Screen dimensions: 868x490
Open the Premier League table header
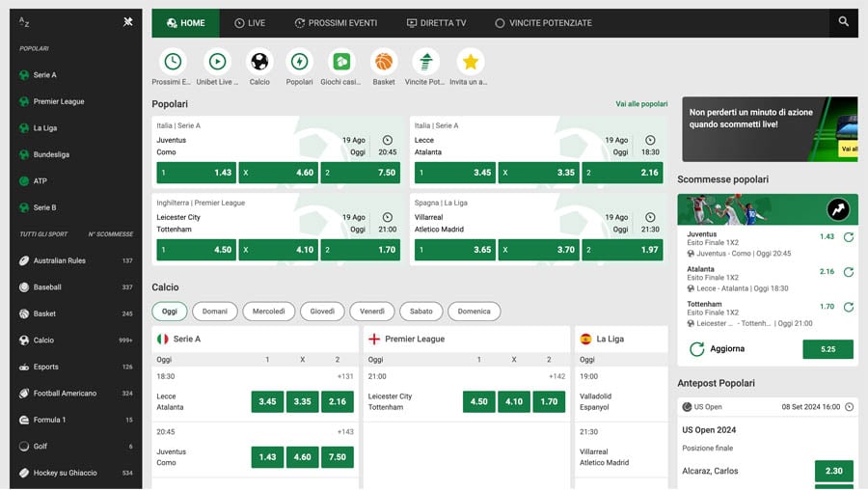tap(467, 339)
